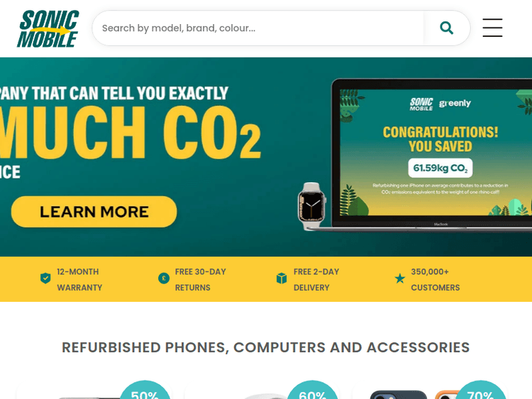This screenshot has width=532, height=399.
Task: Click the Sonic Mobile logo
Action: pos(48,28)
